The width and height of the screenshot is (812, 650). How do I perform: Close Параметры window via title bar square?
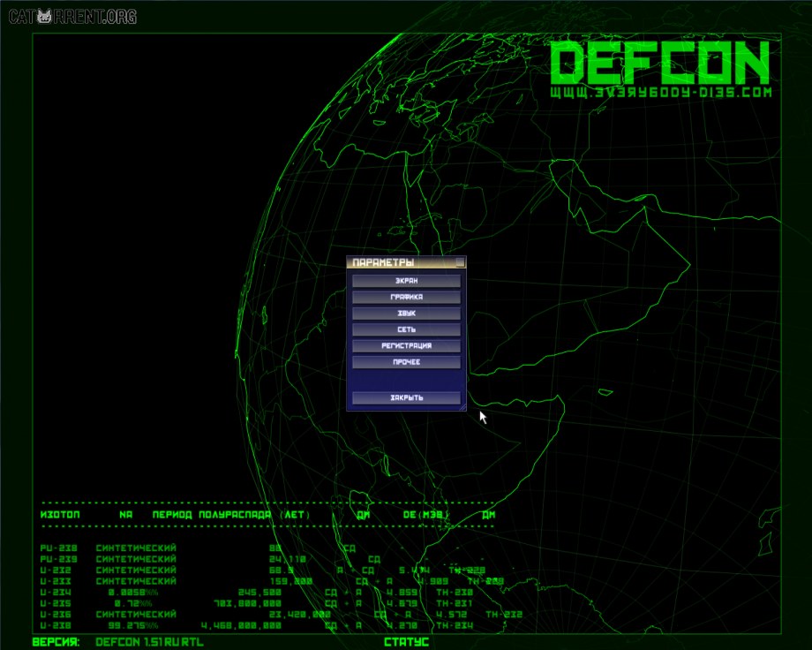point(460,262)
